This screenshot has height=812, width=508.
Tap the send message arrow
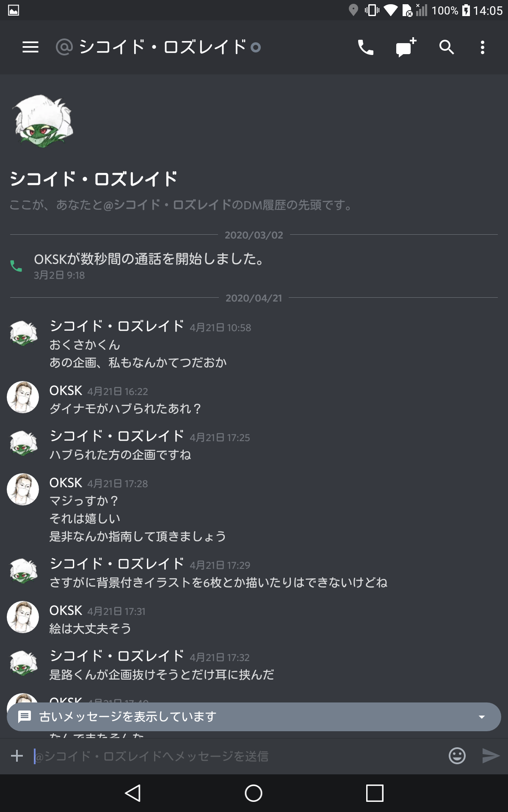[491, 756]
